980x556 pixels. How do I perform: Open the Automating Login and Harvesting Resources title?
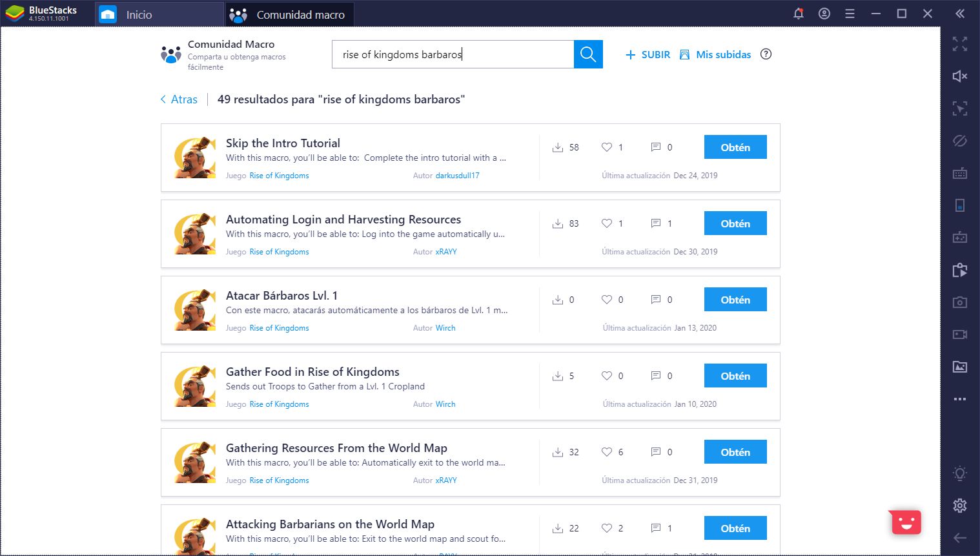point(343,220)
